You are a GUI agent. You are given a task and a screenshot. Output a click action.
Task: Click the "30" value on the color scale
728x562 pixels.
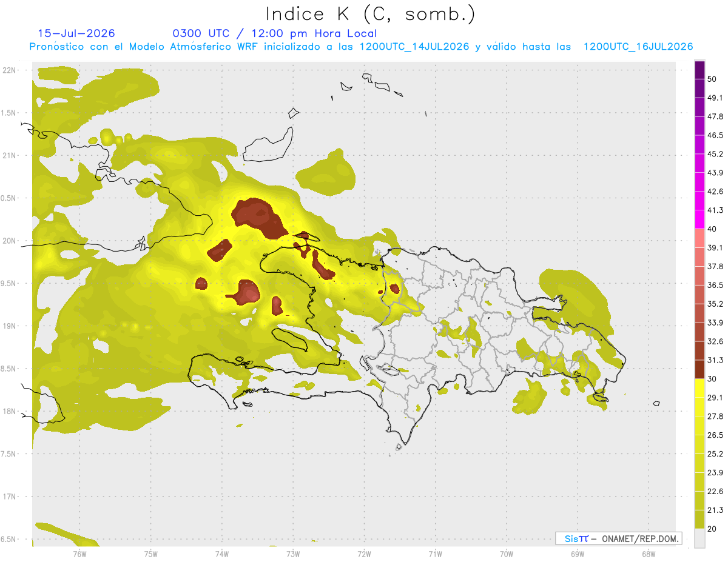coord(712,379)
